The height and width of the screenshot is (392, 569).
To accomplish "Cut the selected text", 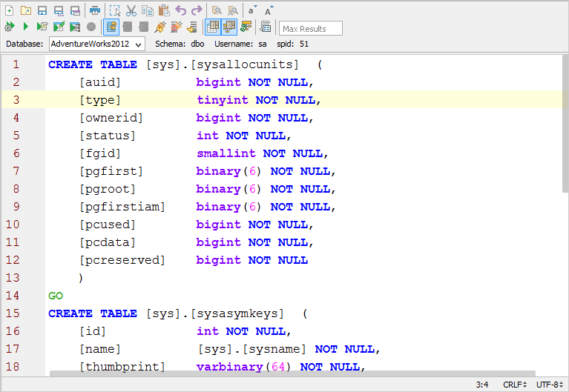I will pos(131,11).
